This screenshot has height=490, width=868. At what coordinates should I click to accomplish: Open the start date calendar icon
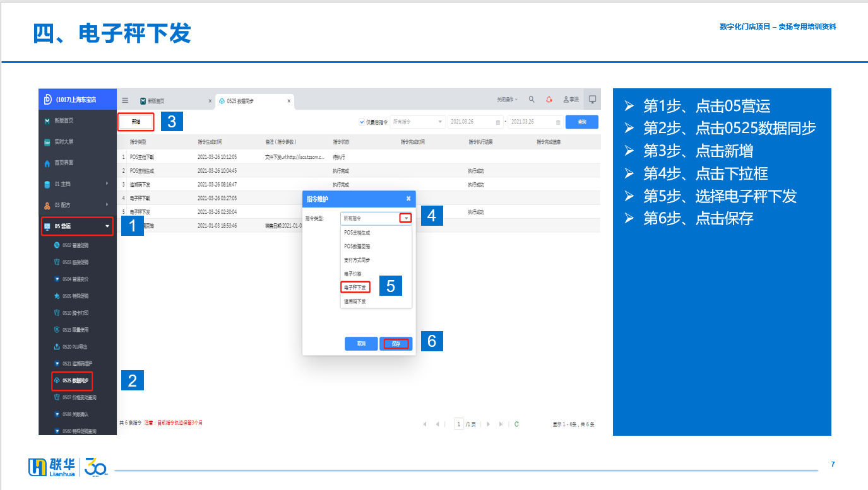498,122
